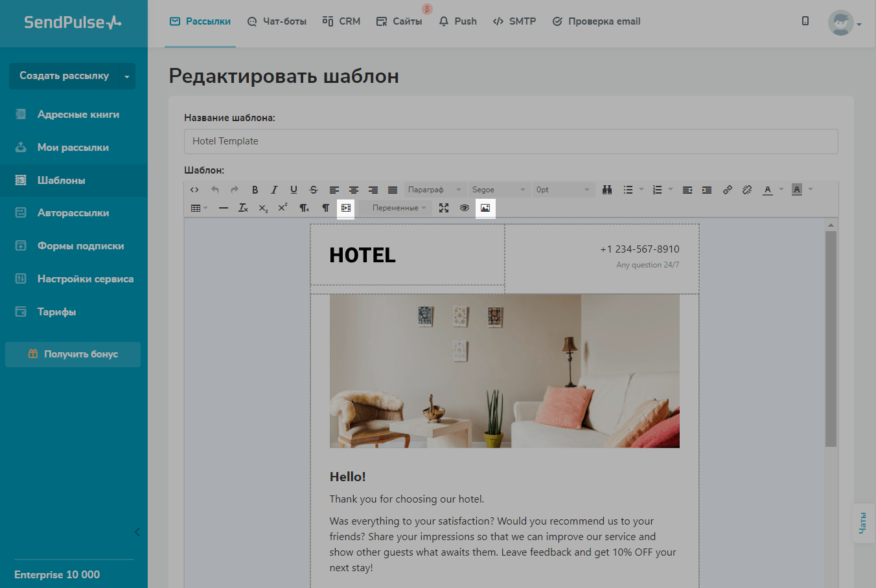Insert an image using the picture icon
The height and width of the screenshot is (588, 876).
pos(485,208)
